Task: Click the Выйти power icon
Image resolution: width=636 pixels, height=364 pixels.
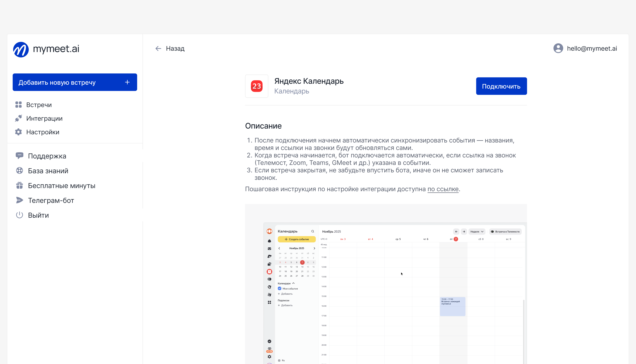Action: point(19,215)
